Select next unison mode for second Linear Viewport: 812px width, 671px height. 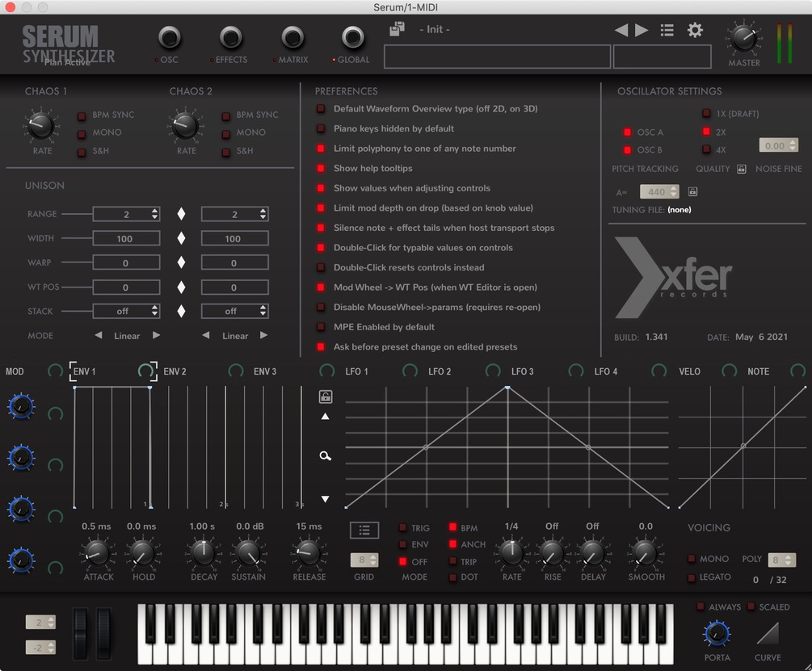tap(263, 335)
